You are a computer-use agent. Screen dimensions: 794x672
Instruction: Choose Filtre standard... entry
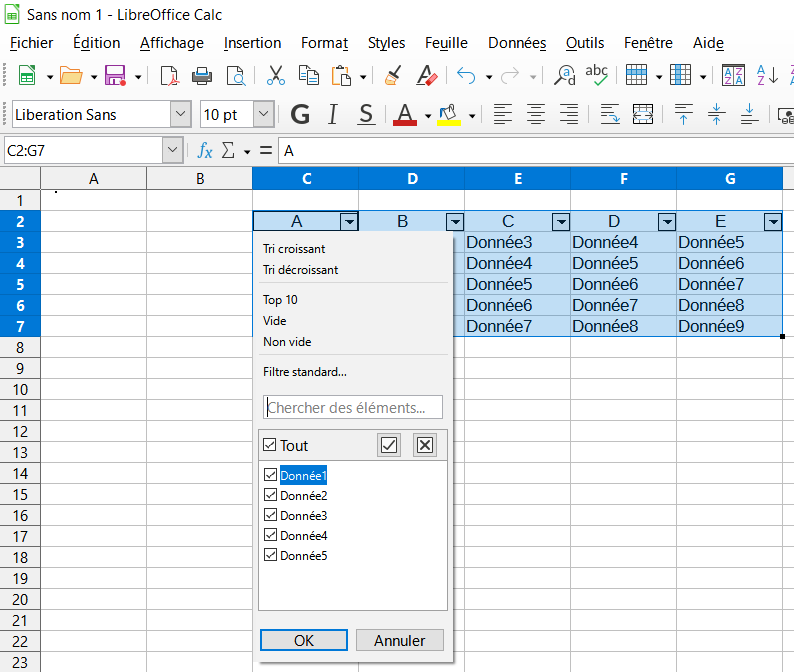tap(305, 372)
